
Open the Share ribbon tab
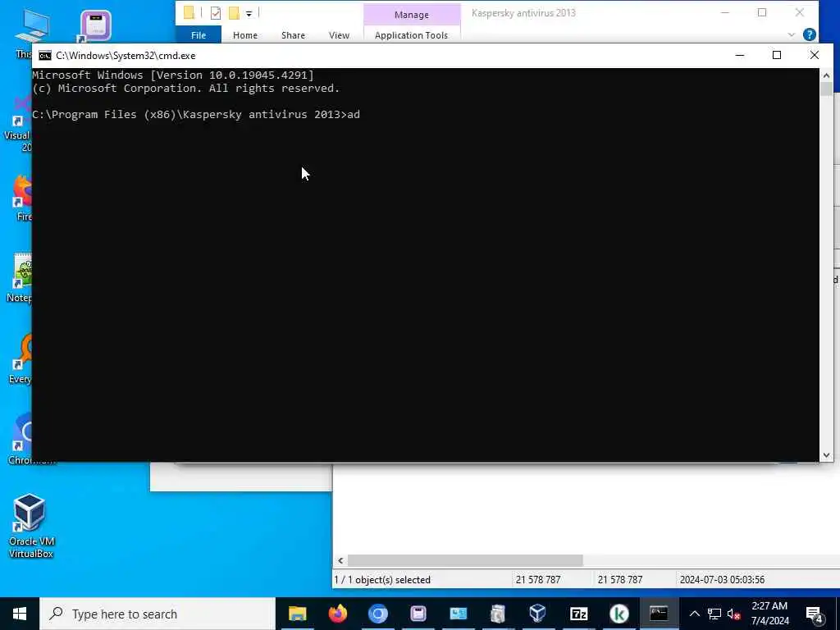[293, 35]
